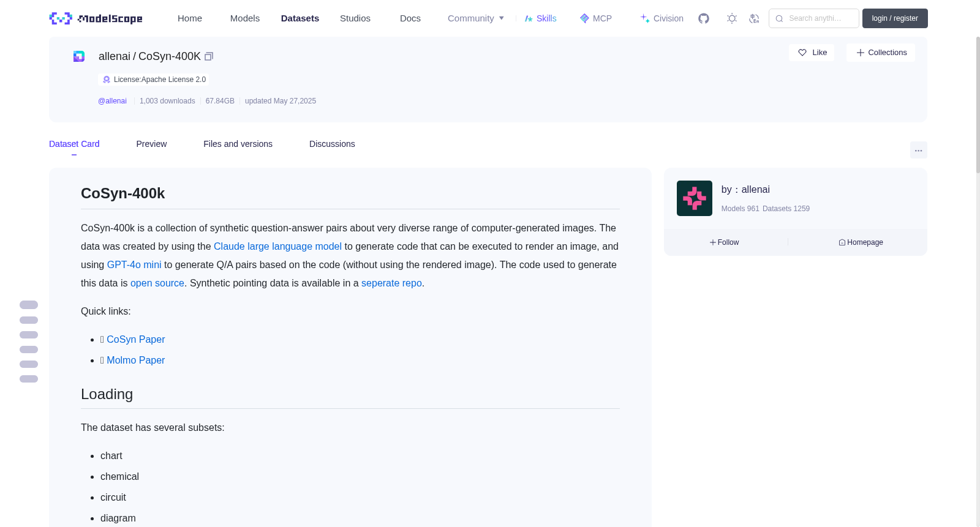Open the Studios nav item
Screen dimensions: 980x527
click(355, 18)
